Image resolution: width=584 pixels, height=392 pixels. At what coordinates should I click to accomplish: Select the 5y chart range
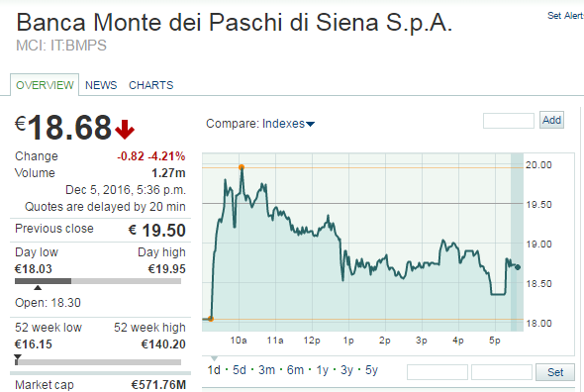(x=371, y=370)
